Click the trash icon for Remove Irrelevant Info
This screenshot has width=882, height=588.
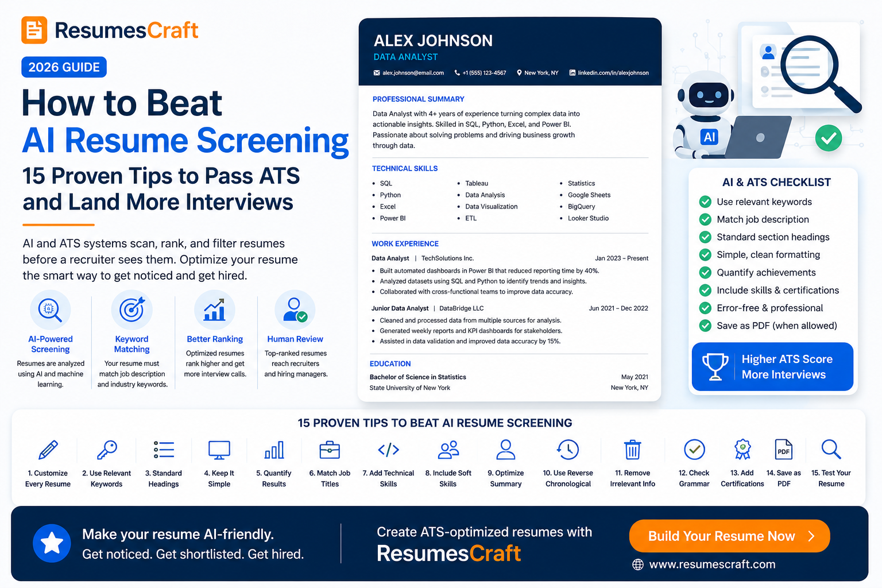[x=633, y=450]
